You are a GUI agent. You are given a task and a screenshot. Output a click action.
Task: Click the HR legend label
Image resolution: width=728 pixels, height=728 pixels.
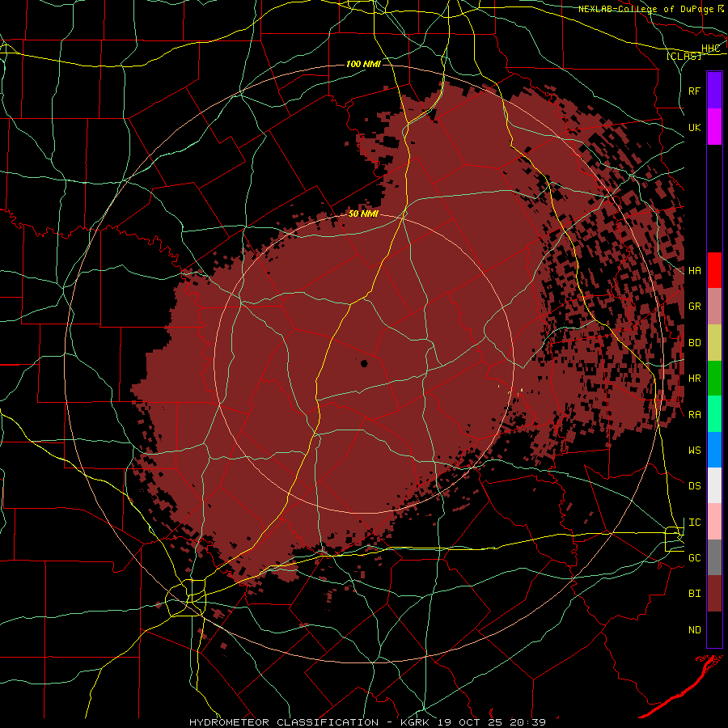[695, 379]
